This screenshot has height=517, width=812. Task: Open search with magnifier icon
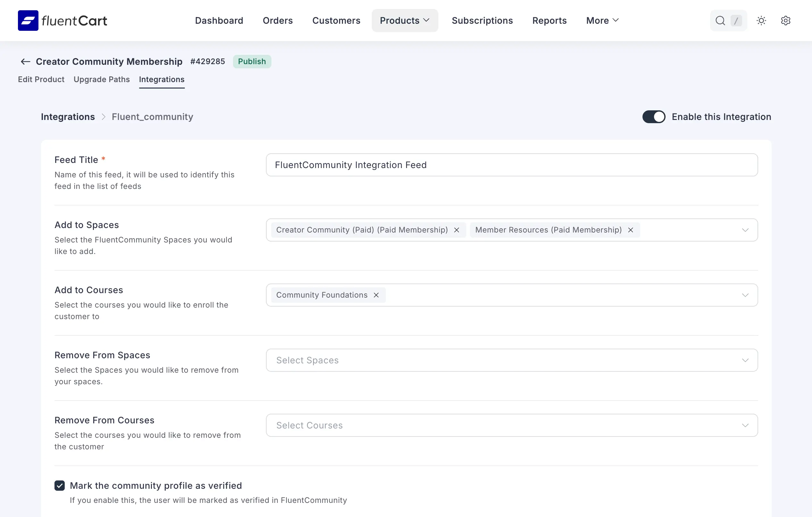pyautogui.click(x=720, y=21)
